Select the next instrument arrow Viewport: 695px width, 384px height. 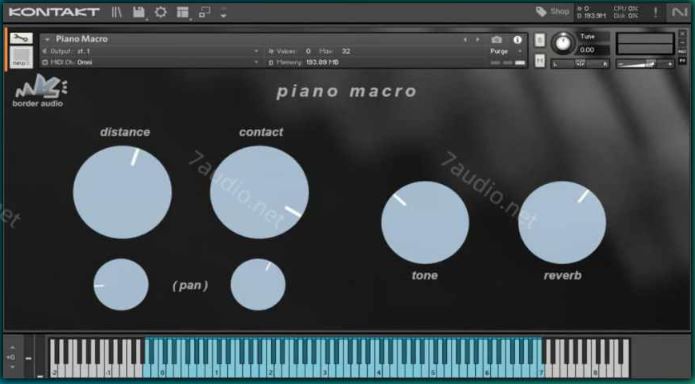click(477, 39)
